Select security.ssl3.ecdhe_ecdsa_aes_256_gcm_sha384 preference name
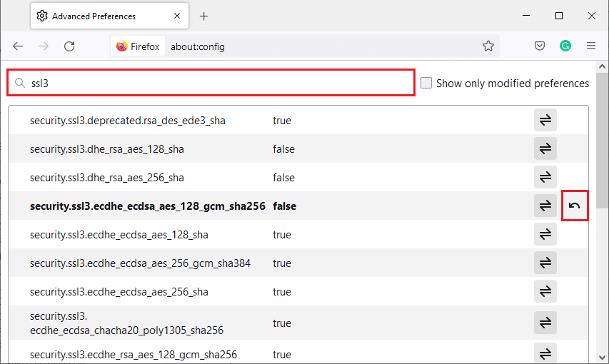The width and height of the screenshot is (609, 364). [140, 263]
